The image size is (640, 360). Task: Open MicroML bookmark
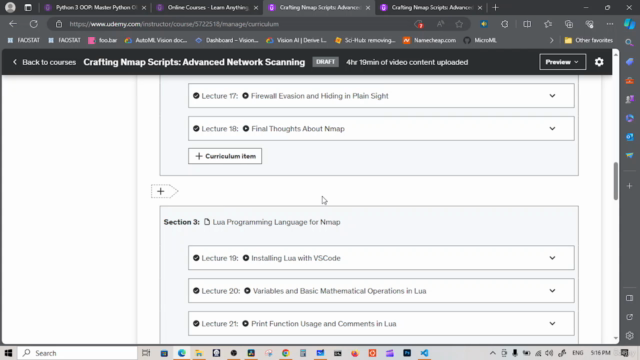tap(480, 40)
